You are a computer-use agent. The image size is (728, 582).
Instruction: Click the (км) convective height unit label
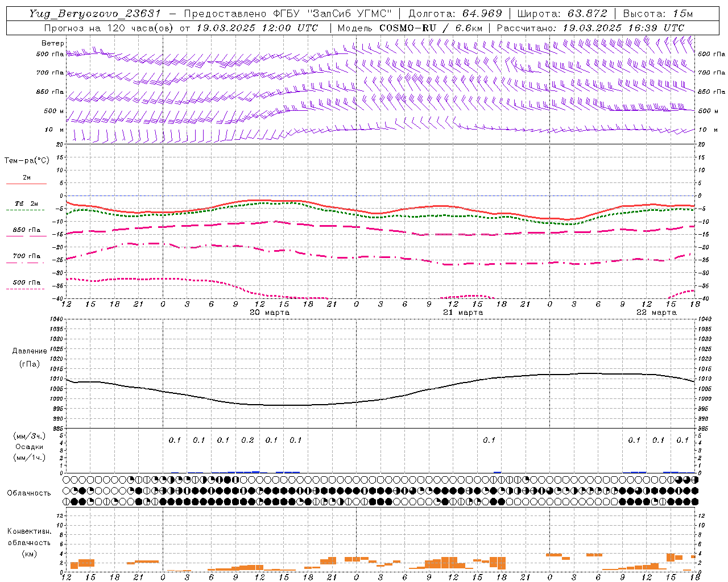29,554
